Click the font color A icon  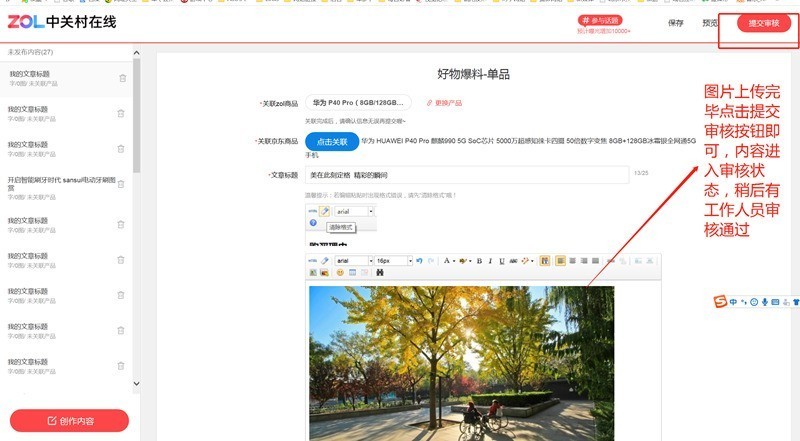[446, 261]
